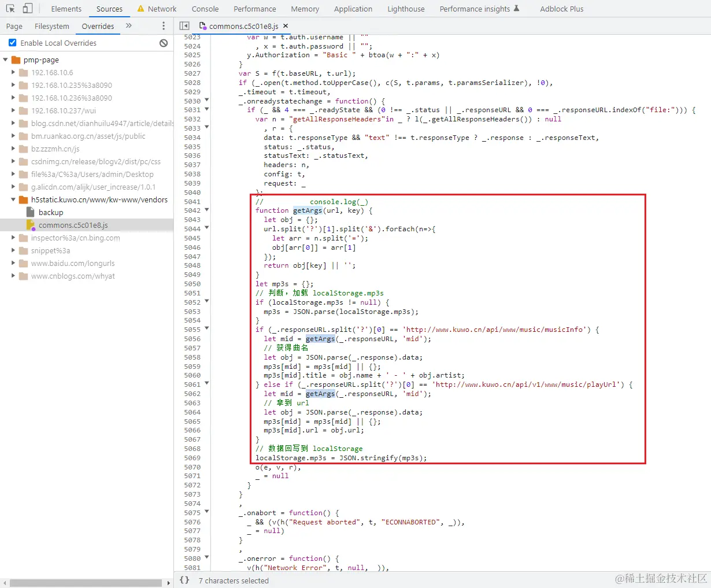Pretty print with the curly braces icon
Image resolution: width=711 pixels, height=588 pixels.
pyautogui.click(x=184, y=580)
